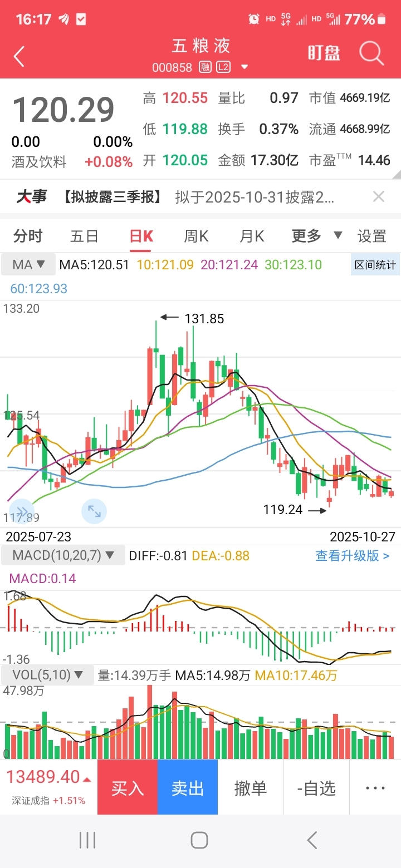Tap the 60:123.93 moving average label
Image resolution: width=401 pixels, height=868 pixels.
tap(39, 289)
